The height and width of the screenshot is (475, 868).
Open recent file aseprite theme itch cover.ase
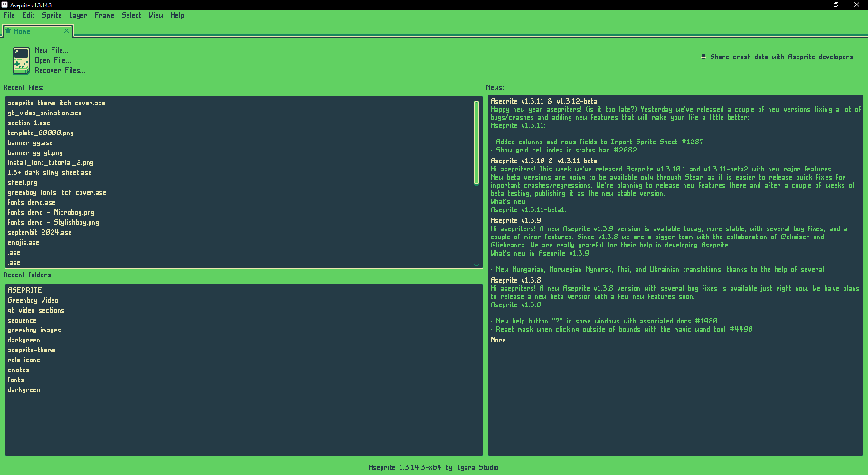coord(57,103)
